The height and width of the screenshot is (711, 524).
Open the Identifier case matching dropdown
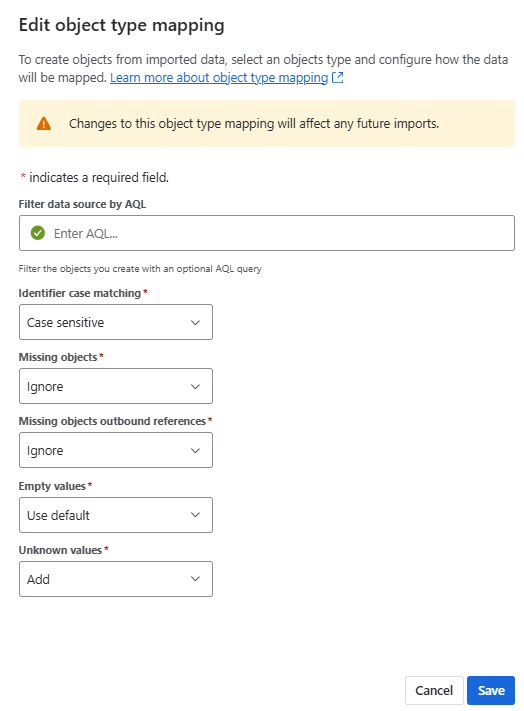(x=116, y=322)
